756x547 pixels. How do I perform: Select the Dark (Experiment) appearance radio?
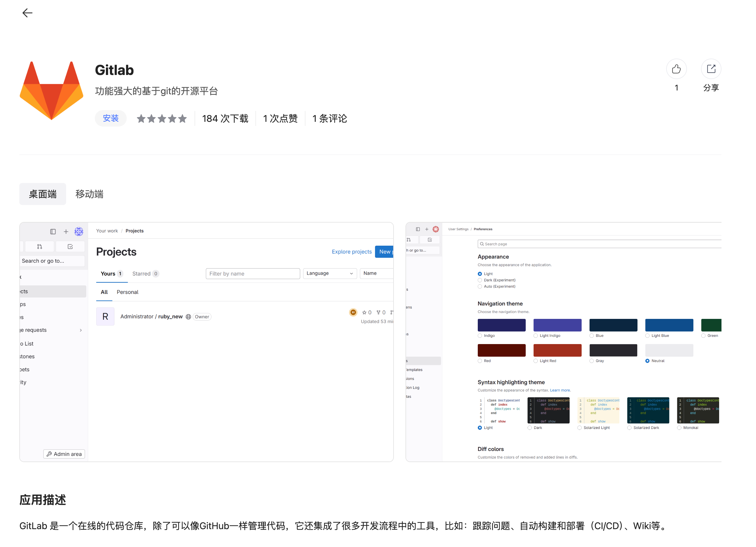click(x=480, y=280)
